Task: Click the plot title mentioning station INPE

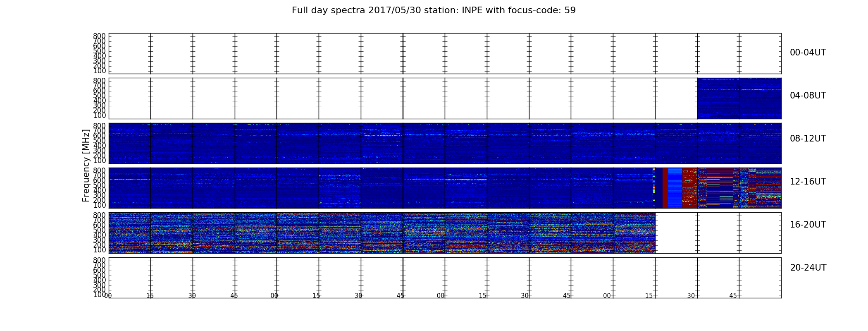Action: point(434,10)
